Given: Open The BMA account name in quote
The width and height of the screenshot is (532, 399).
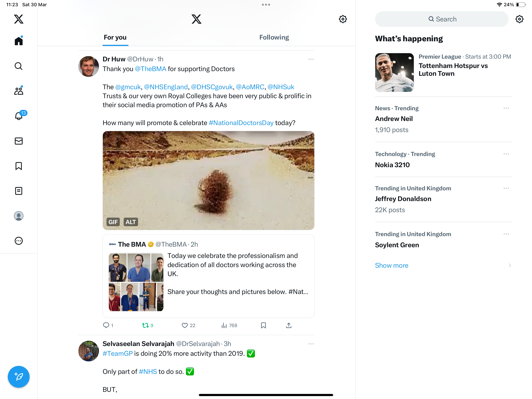Looking at the screenshot, I should [132, 244].
